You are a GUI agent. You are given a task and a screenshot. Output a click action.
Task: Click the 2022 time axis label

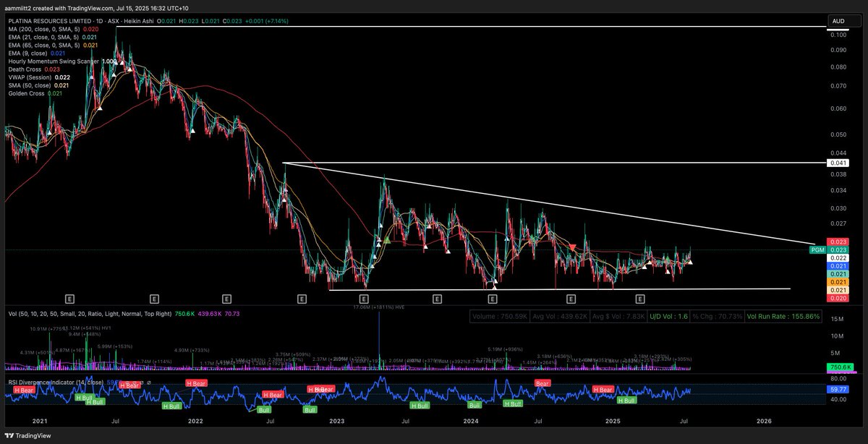pos(195,420)
